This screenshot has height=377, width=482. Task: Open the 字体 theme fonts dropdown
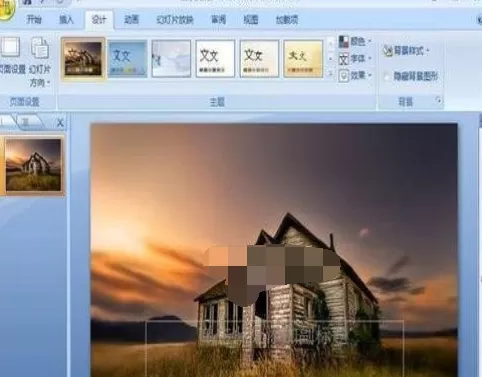pos(355,59)
